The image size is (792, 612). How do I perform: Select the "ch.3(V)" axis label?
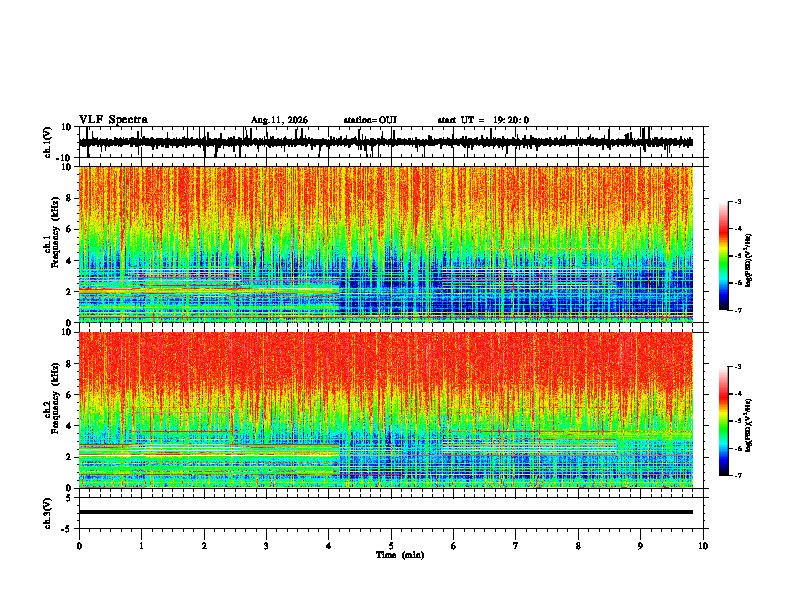click(x=48, y=513)
